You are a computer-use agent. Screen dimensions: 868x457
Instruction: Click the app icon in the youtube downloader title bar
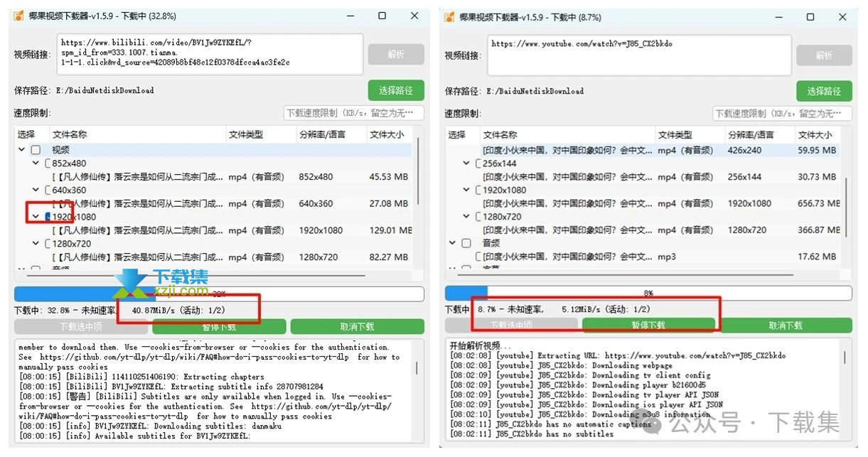449,16
